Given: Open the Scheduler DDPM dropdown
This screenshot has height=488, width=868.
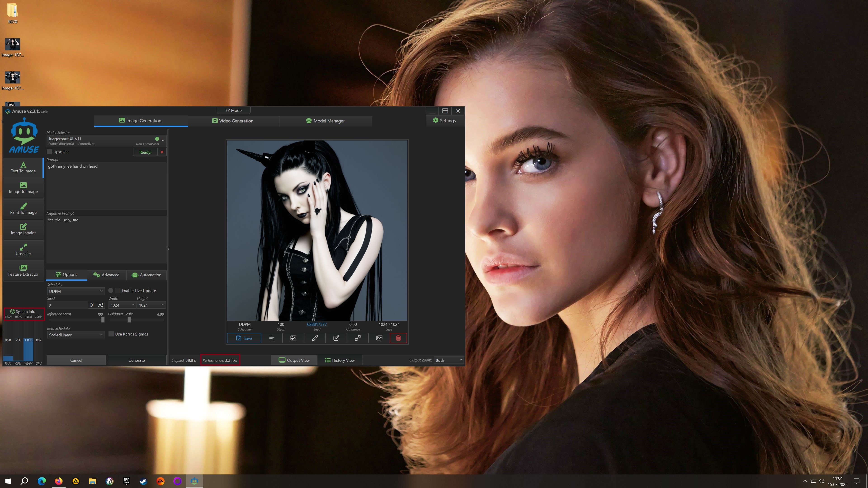Looking at the screenshot, I should (75, 291).
